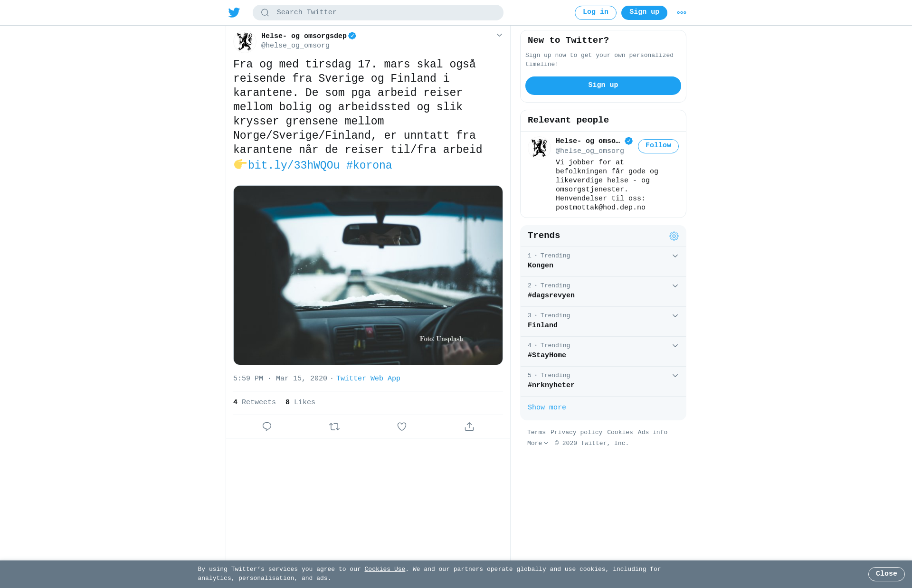The image size is (912, 588).
Task: Click the Log in button
Action: point(596,13)
